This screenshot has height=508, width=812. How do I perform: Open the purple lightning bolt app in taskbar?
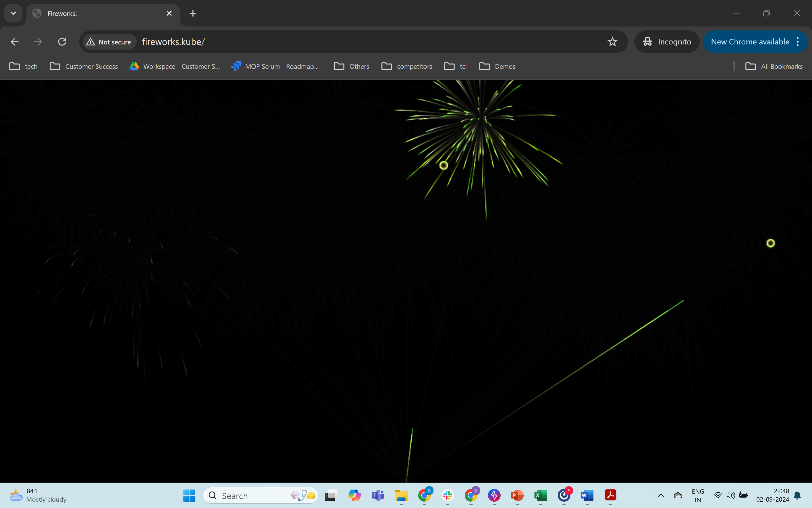(x=494, y=495)
